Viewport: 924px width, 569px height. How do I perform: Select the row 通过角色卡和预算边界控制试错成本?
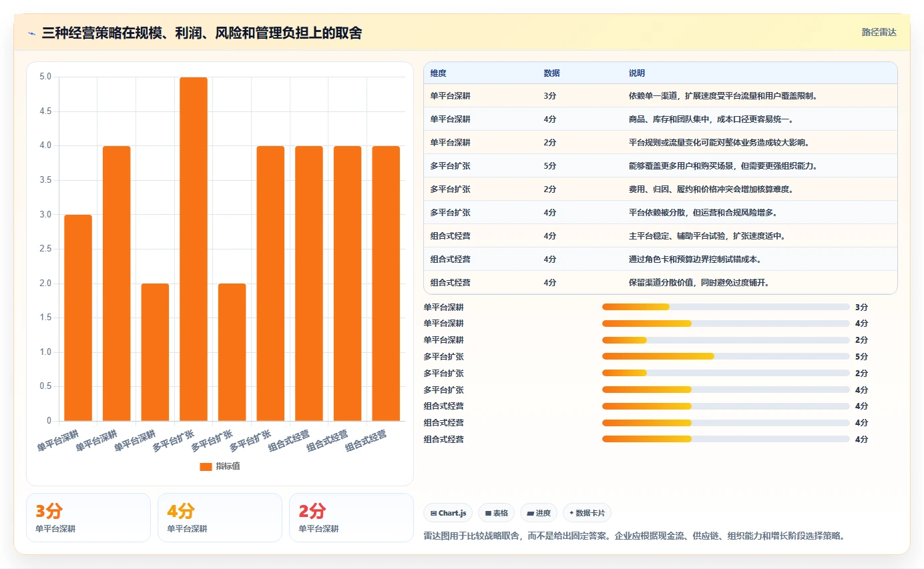(660, 259)
